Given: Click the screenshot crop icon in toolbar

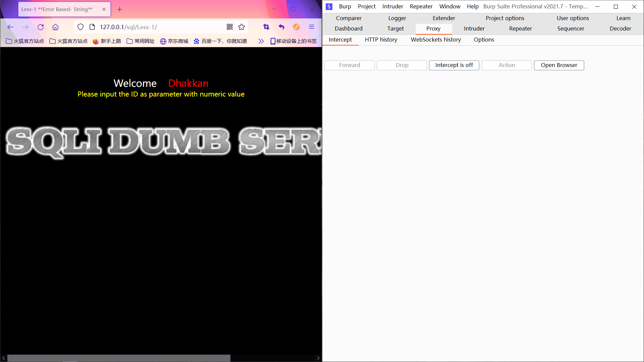Looking at the screenshot, I should (x=266, y=27).
